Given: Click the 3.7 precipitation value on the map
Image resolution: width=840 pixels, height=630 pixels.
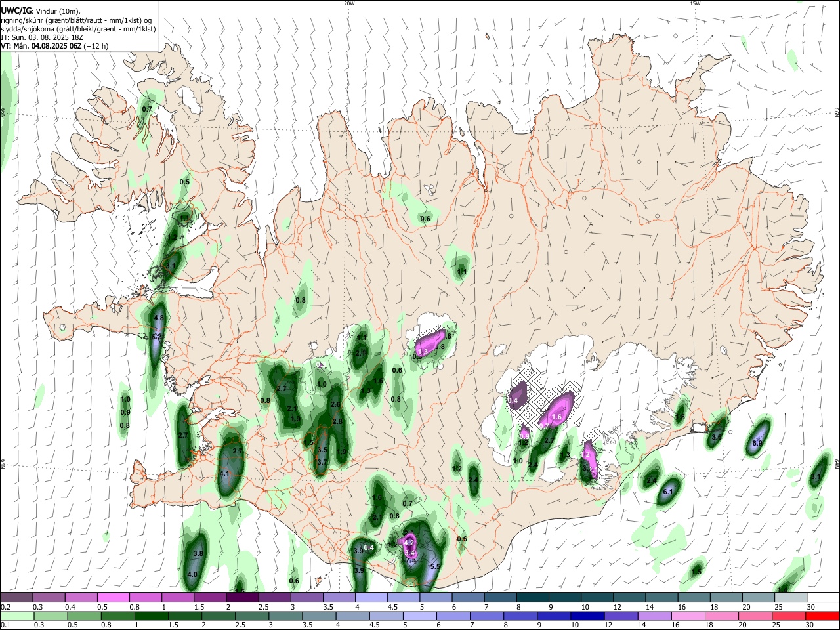Looking at the screenshot, I should pyautogui.click(x=322, y=463).
